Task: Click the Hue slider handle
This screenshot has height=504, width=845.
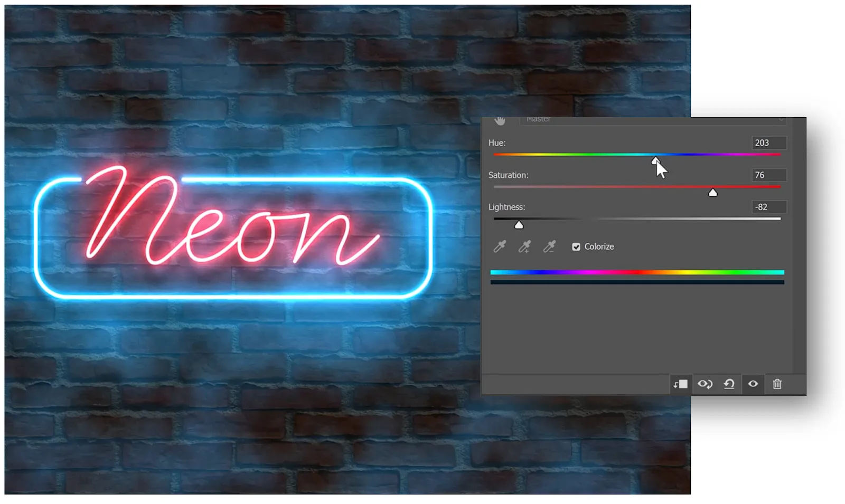Action: (655, 160)
